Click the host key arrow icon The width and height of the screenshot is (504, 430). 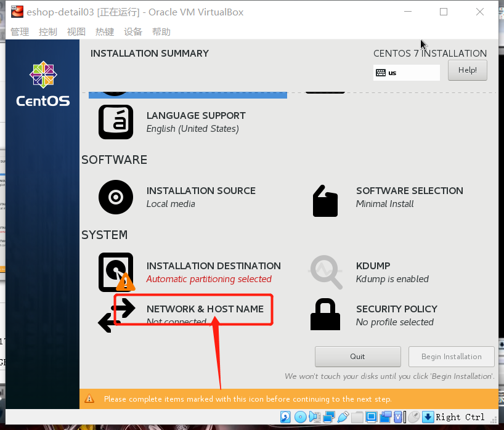click(428, 417)
